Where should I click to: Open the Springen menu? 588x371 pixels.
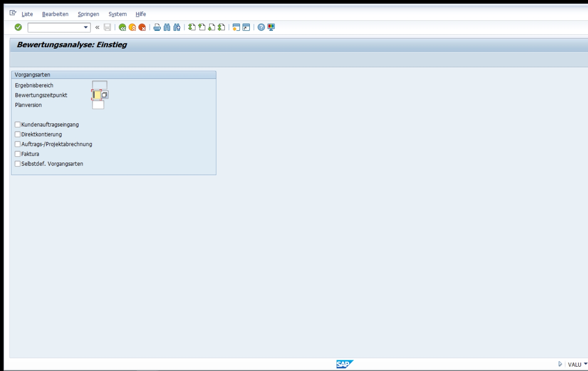(88, 14)
